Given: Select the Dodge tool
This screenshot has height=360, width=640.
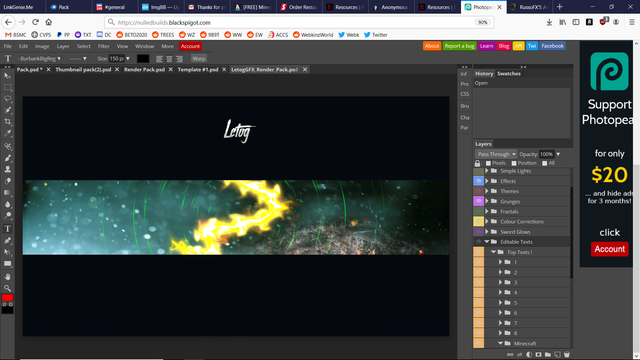Looking at the screenshot, I should click(x=7, y=216).
